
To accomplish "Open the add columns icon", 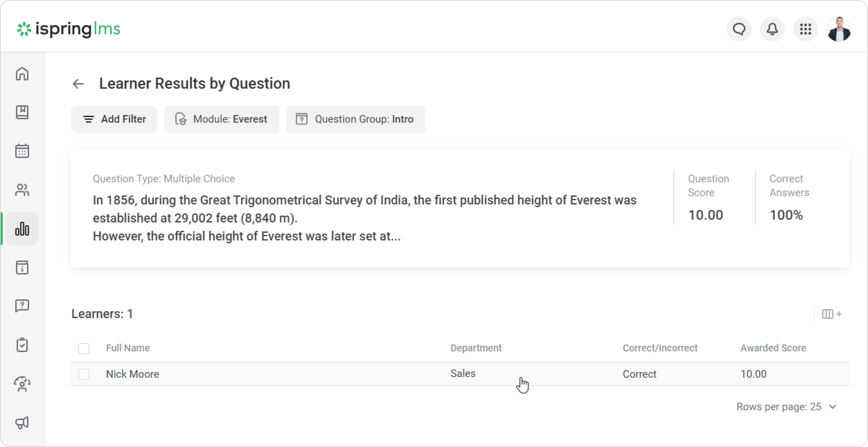I will coord(832,314).
